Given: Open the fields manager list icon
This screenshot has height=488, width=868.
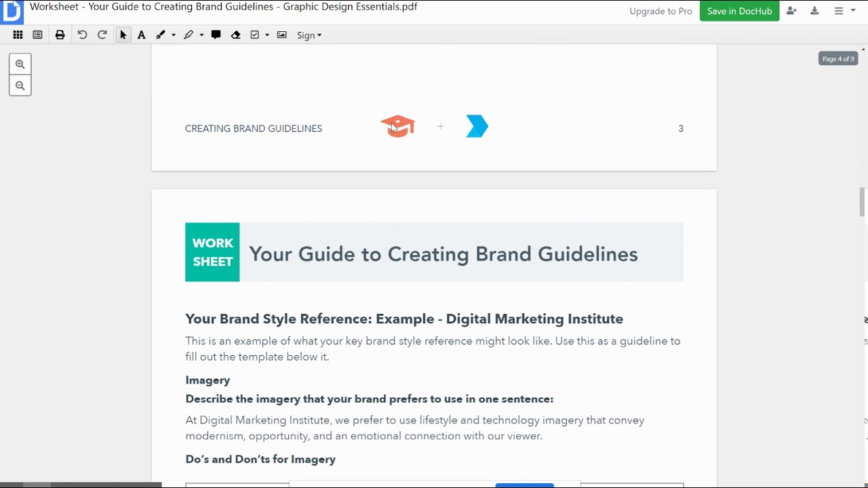Looking at the screenshot, I should click(x=37, y=35).
